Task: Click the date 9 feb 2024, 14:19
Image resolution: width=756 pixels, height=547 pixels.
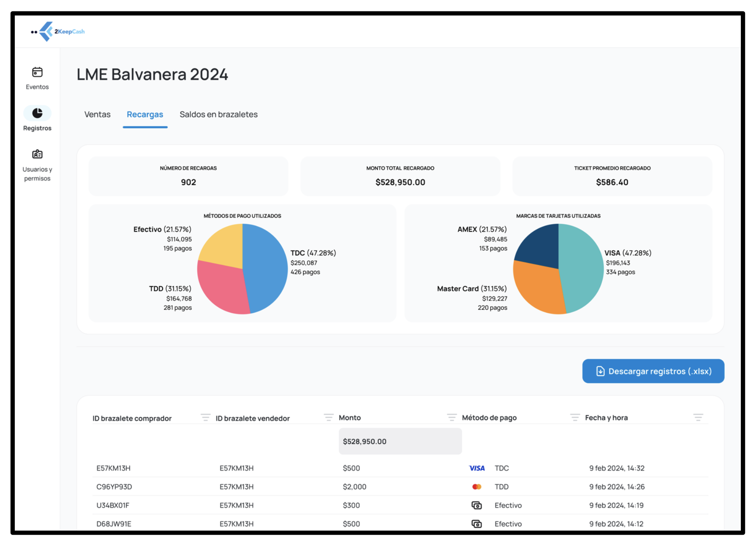Action: click(x=617, y=505)
